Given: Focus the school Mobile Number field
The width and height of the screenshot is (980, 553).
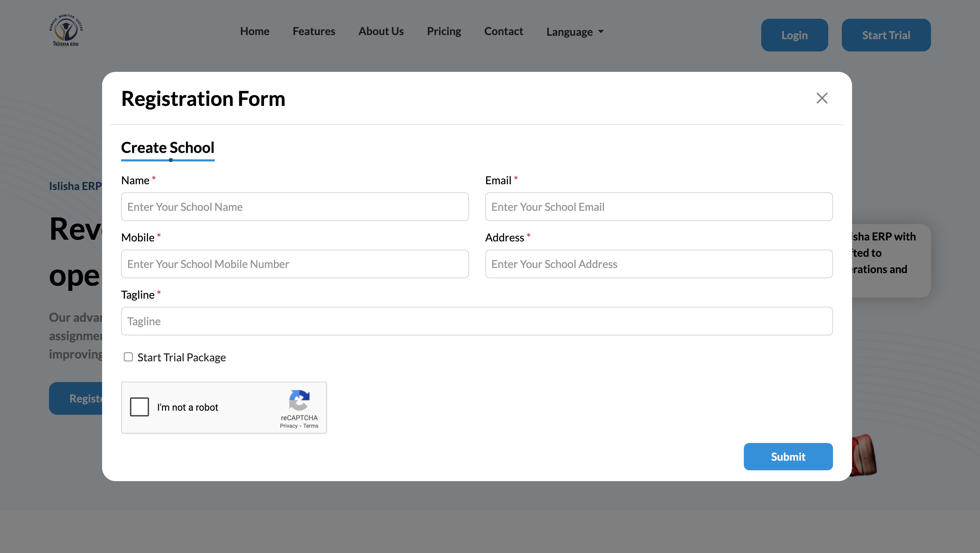Looking at the screenshot, I should click(x=295, y=264).
